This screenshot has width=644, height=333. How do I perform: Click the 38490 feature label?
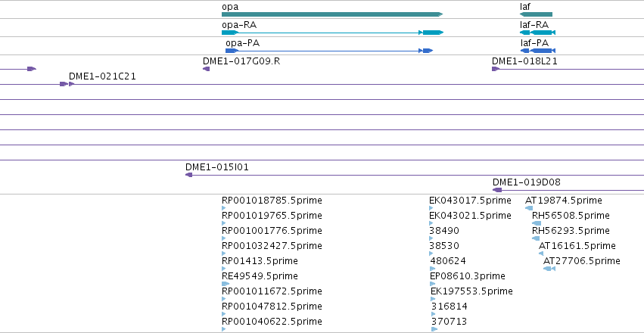point(444,231)
